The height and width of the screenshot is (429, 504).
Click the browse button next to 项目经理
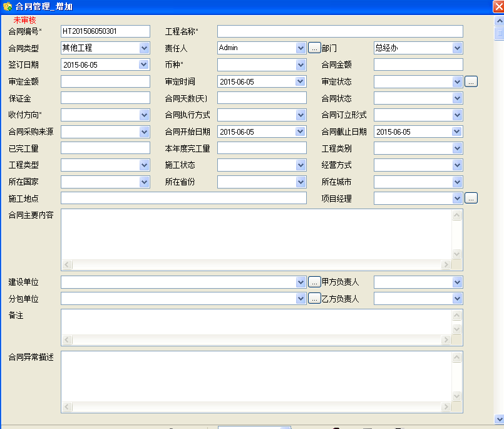(471, 199)
